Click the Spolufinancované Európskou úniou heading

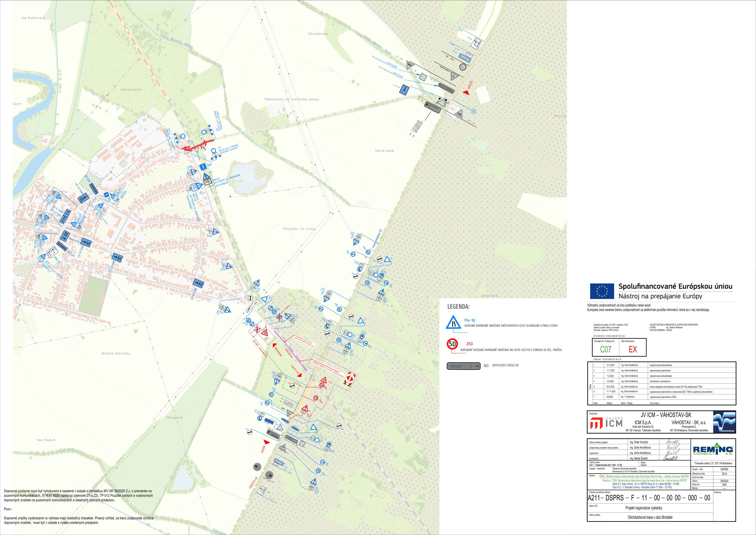click(x=675, y=286)
